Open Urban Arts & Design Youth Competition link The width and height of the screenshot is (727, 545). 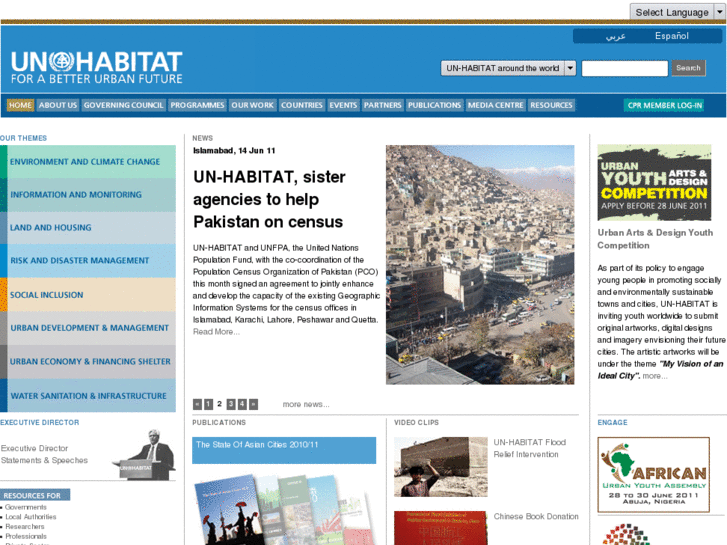click(x=655, y=239)
